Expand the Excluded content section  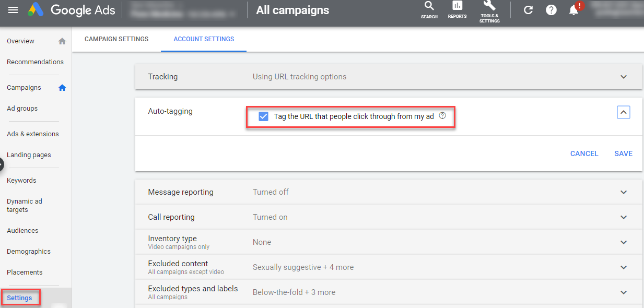(x=623, y=267)
